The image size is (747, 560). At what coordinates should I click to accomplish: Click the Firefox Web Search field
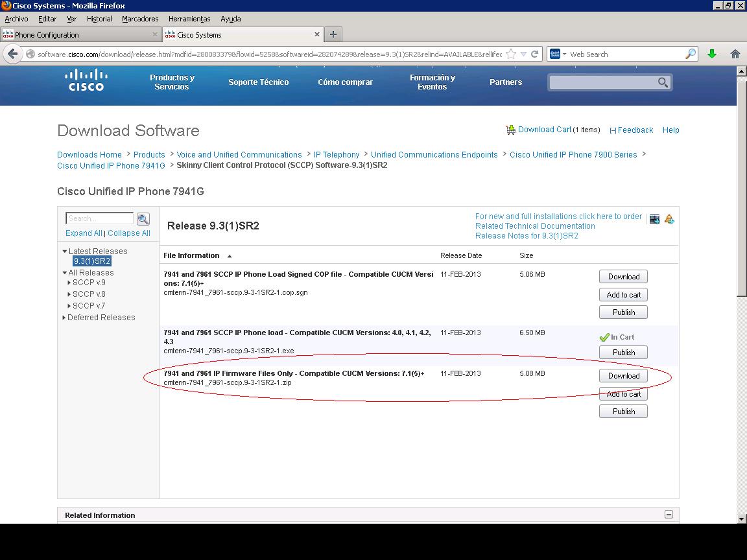coord(626,54)
